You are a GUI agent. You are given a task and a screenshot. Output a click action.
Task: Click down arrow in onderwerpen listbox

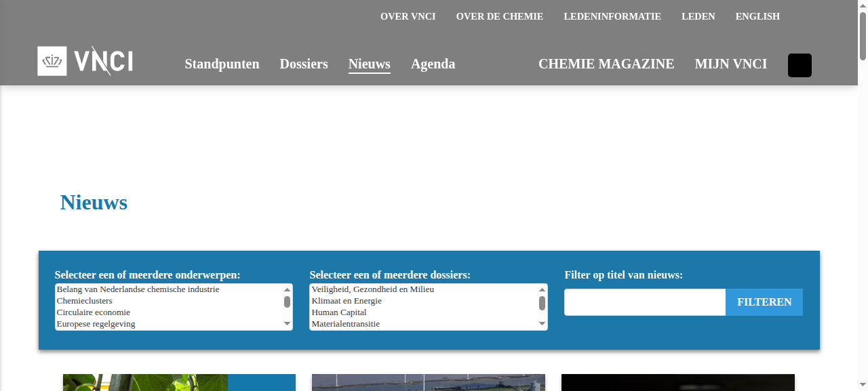(288, 324)
